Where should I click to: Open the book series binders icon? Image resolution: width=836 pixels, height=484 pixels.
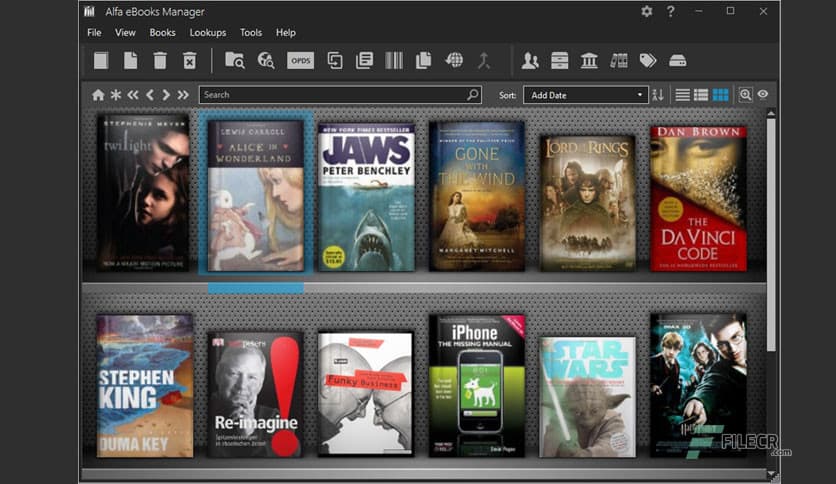(618, 60)
